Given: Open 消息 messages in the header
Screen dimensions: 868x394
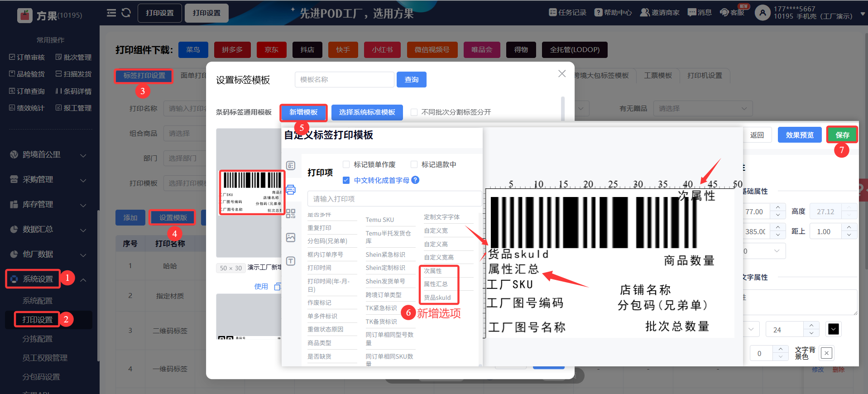Looking at the screenshot, I should pos(700,13).
